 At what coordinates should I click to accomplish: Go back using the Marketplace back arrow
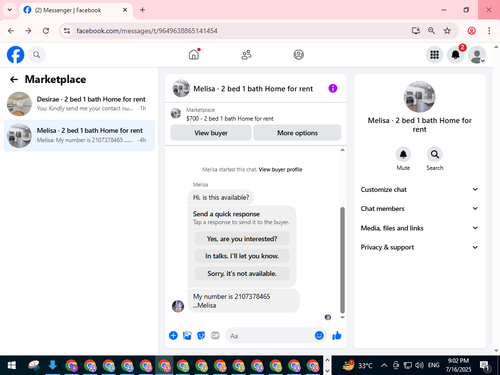14,79
